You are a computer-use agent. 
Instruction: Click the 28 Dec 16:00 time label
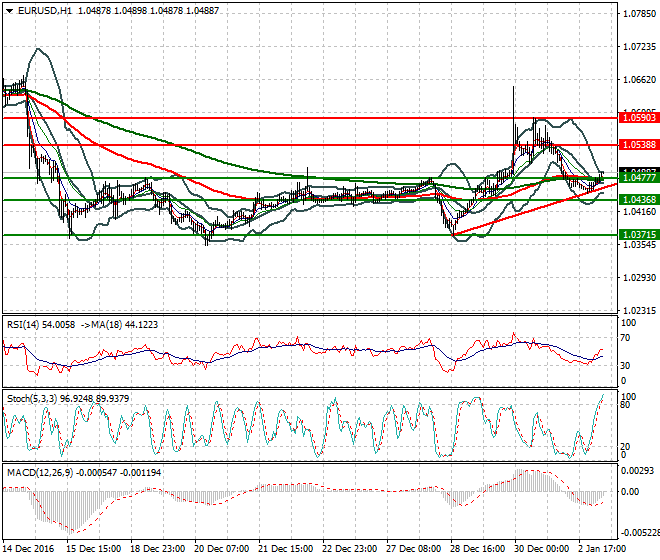coord(477,549)
